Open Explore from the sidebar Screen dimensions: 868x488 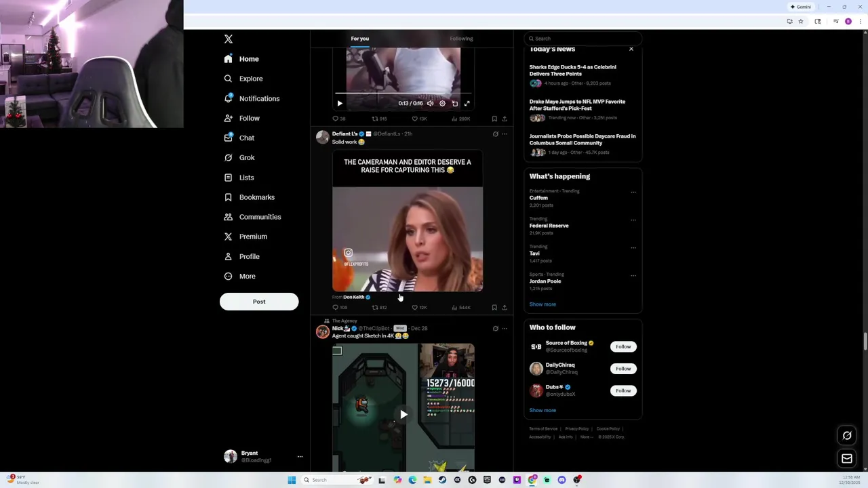click(x=243, y=79)
